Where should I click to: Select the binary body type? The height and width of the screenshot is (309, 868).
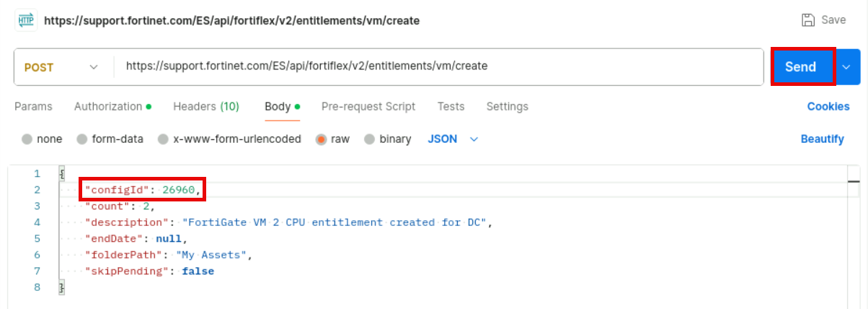[387, 139]
